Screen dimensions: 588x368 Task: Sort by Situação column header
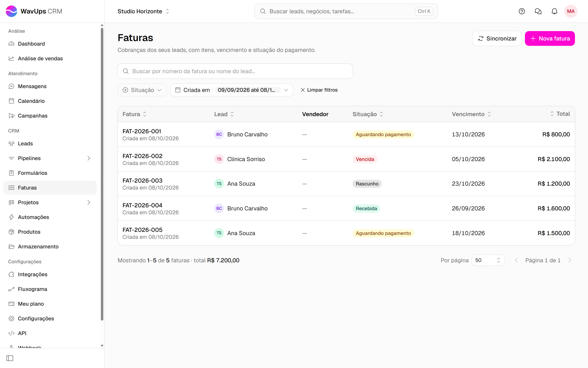pos(368,114)
